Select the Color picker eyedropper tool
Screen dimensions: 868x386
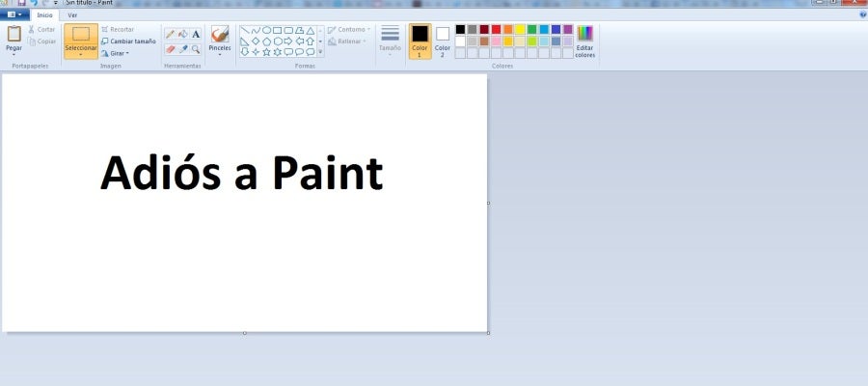pyautogui.click(x=183, y=49)
